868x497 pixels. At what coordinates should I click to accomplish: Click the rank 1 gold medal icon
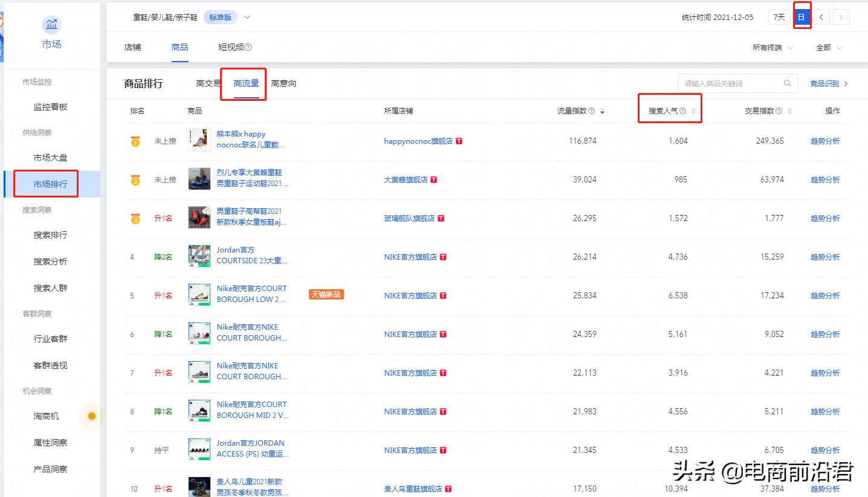coord(135,142)
